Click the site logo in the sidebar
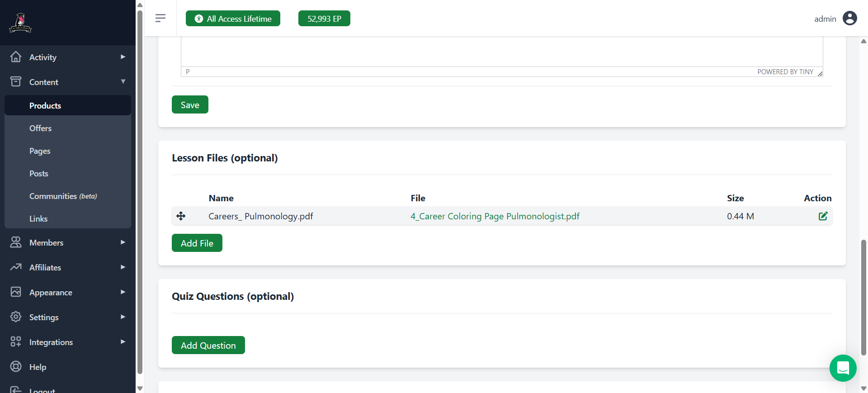Screen dimensions: 868x393 pos(20,23)
